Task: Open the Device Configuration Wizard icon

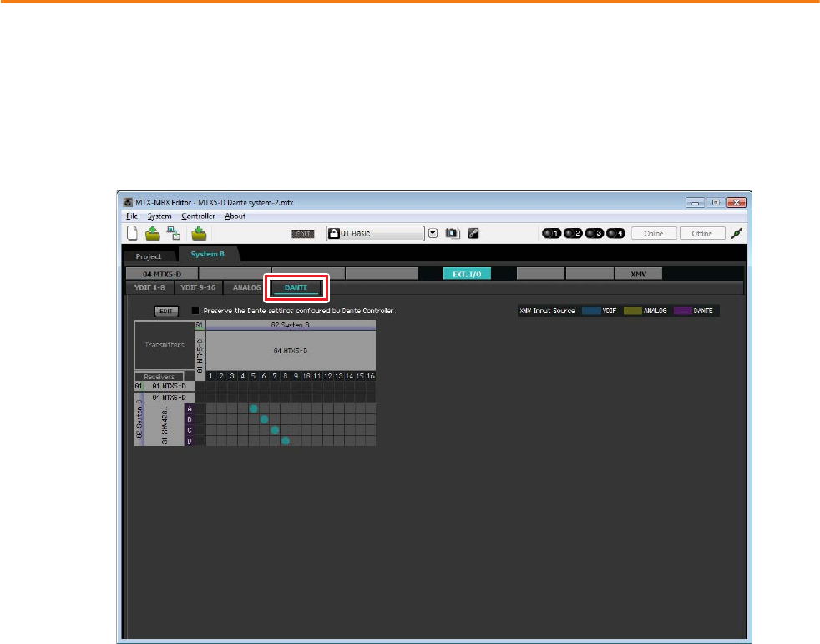Action: click(173, 233)
